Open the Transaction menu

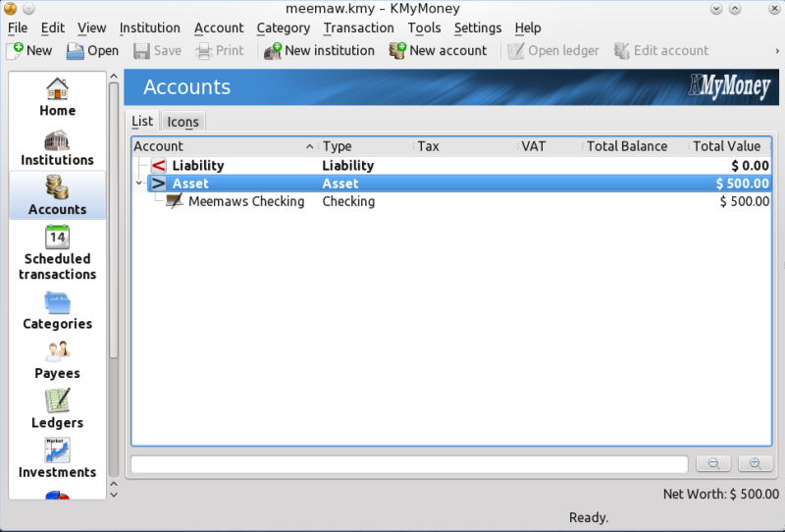point(358,28)
